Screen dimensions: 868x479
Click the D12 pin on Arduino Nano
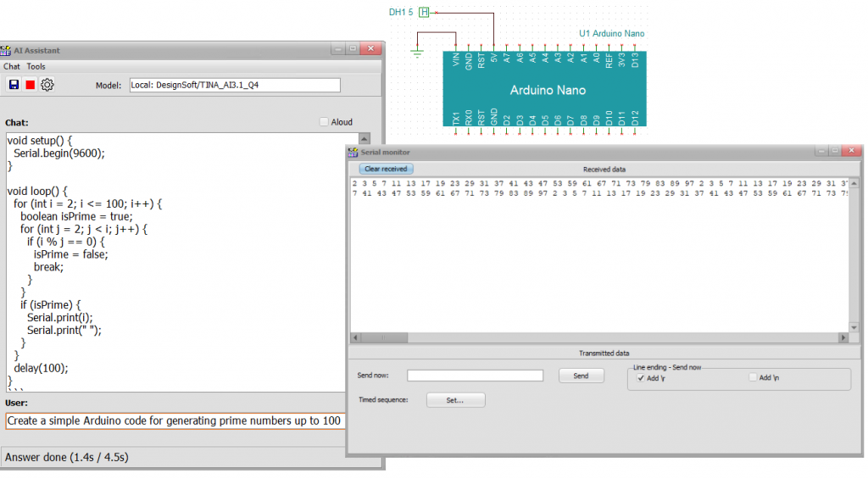coord(635,117)
